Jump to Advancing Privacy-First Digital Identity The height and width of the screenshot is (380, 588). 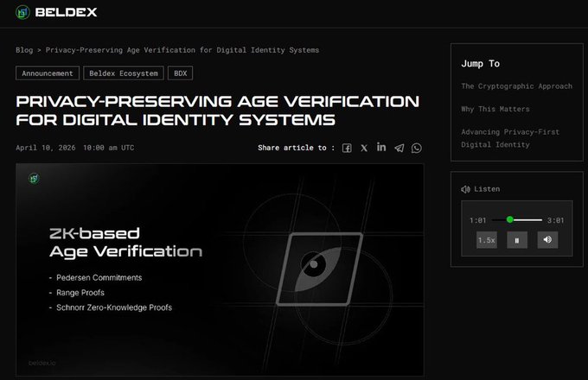(510, 138)
